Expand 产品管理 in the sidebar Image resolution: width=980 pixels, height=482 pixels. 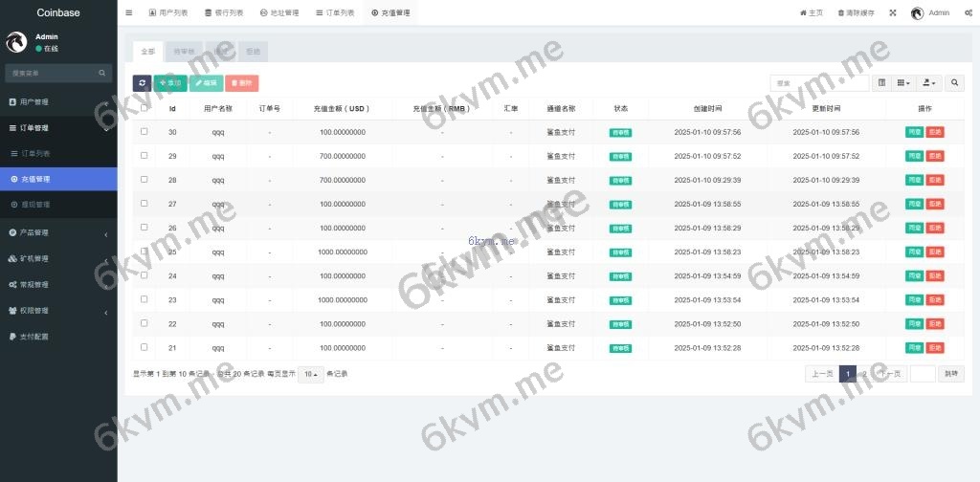58,232
